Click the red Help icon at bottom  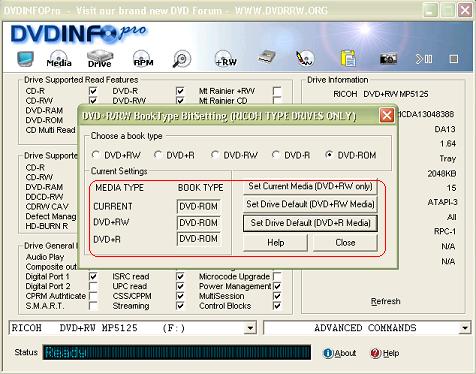[375, 353]
